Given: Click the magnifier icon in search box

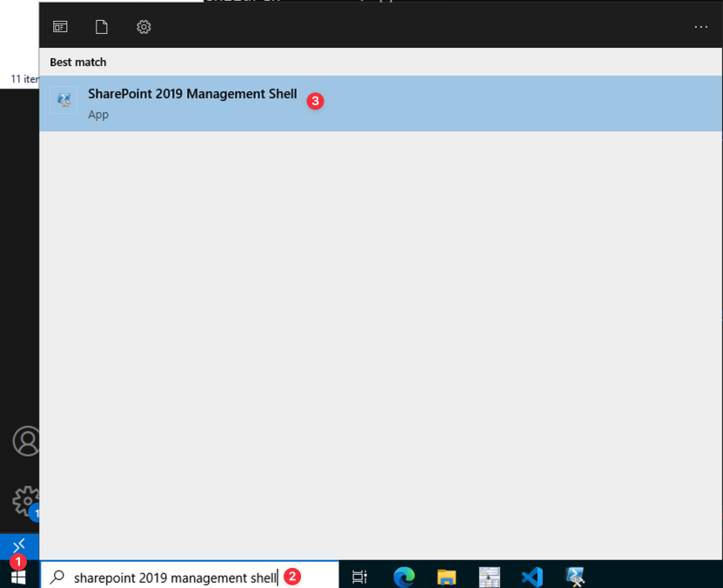Looking at the screenshot, I should click(x=57, y=577).
